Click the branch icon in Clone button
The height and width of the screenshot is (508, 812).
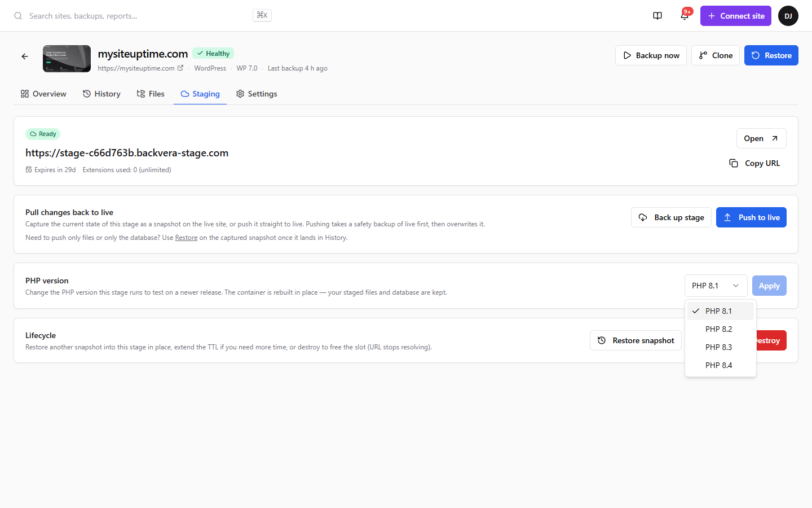[x=703, y=55]
